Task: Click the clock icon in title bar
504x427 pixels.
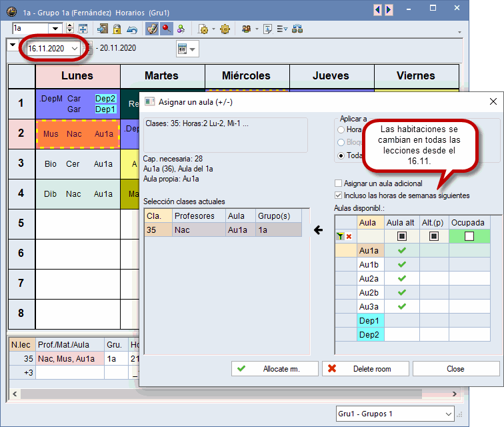Action: pyautogui.click(x=12, y=11)
